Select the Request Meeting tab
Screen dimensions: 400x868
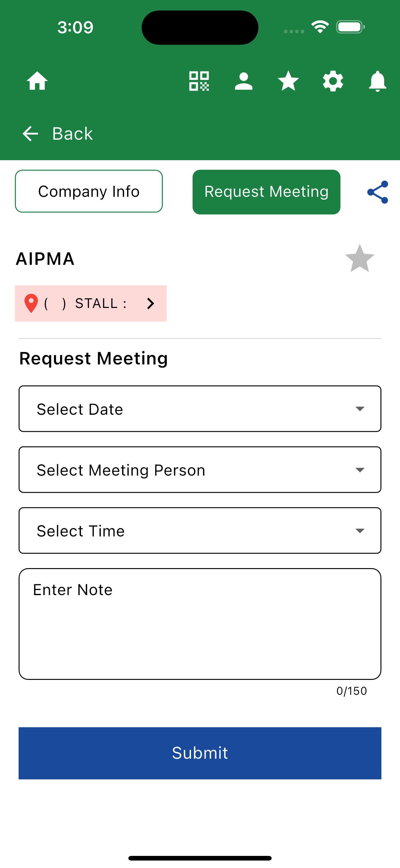pyautogui.click(x=266, y=192)
